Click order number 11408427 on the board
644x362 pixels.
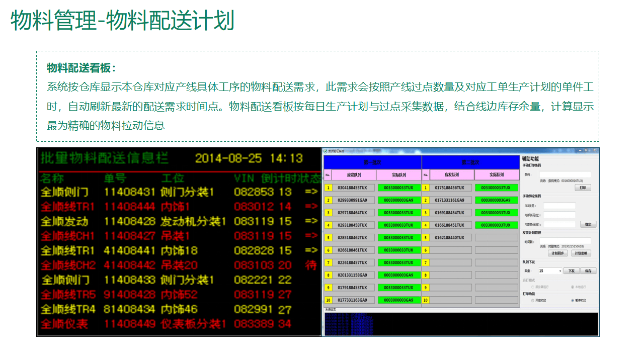point(130,236)
